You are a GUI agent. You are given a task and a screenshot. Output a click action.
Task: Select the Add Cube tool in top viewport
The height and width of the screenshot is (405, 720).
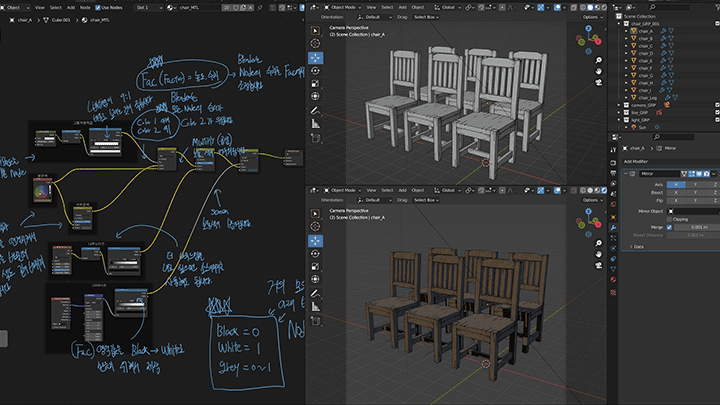pos(315,138)
